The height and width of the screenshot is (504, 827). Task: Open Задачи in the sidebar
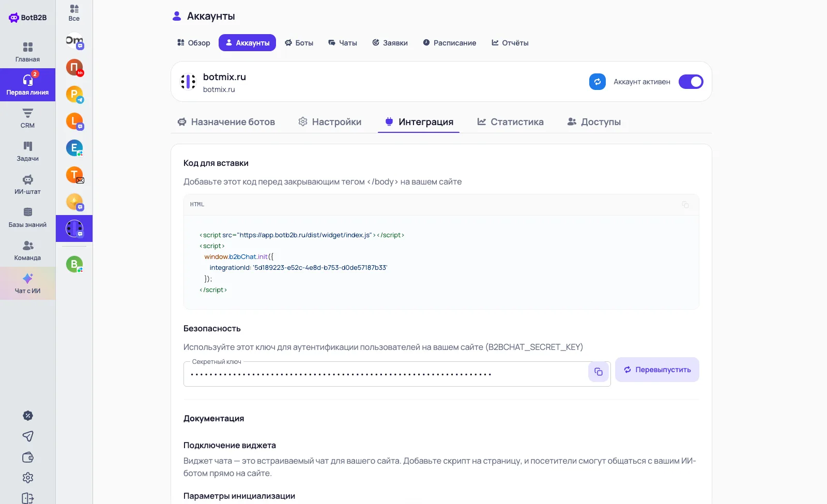(27, 151)
